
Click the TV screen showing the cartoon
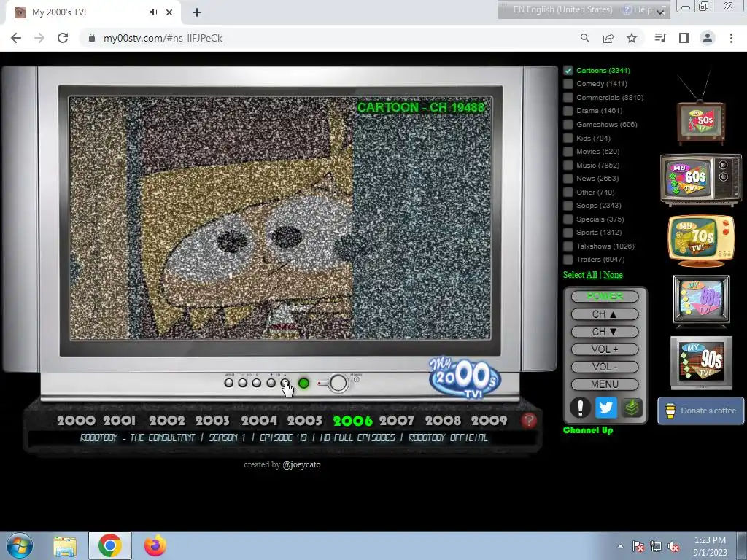tap(280, 218)
